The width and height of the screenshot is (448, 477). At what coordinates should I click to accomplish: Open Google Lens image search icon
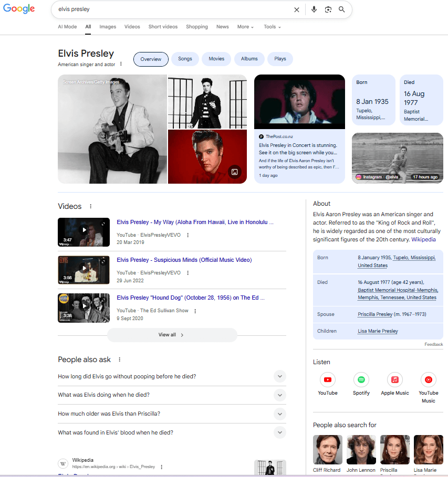pyautogui.click(x=328, y=9)
